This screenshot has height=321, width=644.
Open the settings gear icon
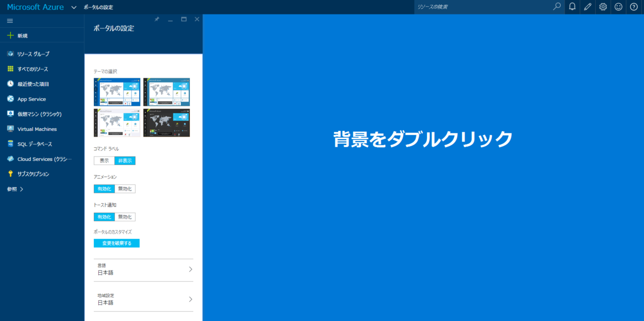603,7
